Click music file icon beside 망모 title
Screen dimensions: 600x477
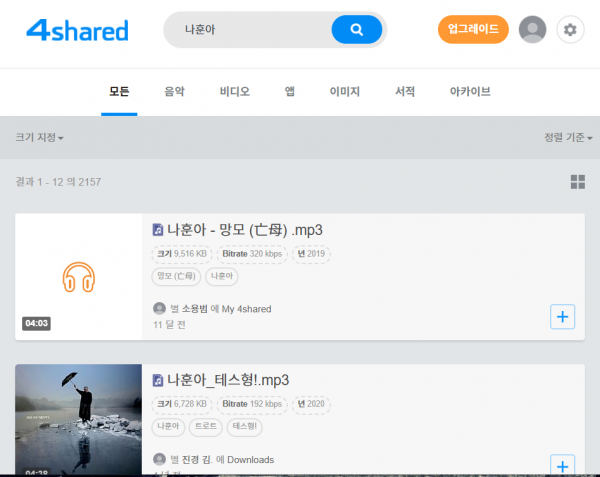[158, 230]
